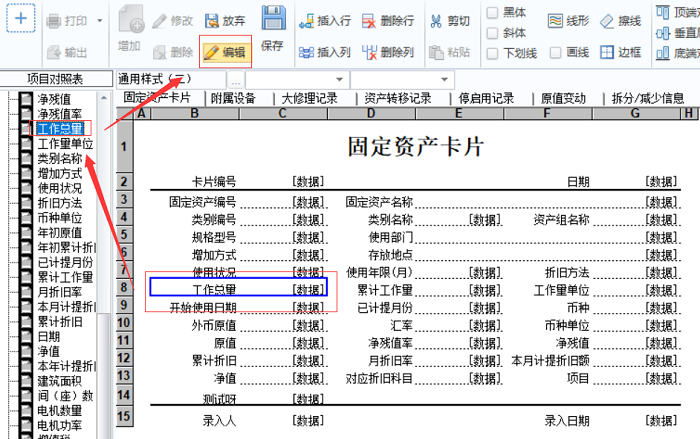Click the 录入日期 label cell

[x=567, y=420]
